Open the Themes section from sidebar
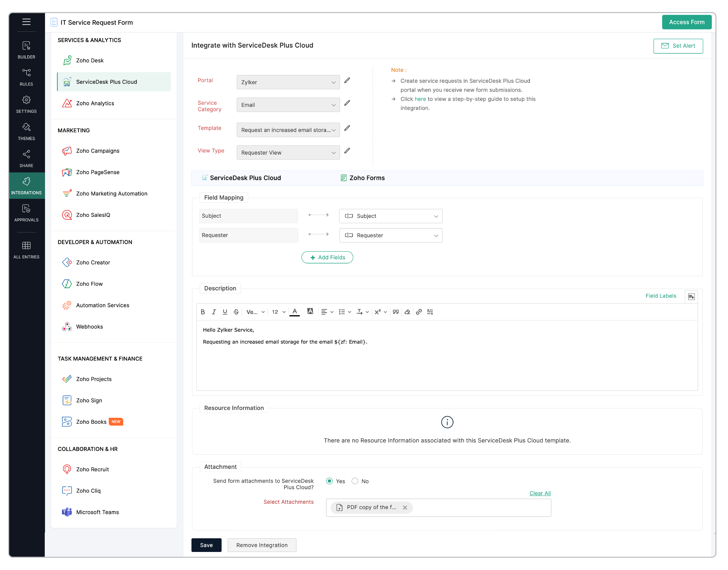Screen dimensions: 728x570 pos(26,132)
